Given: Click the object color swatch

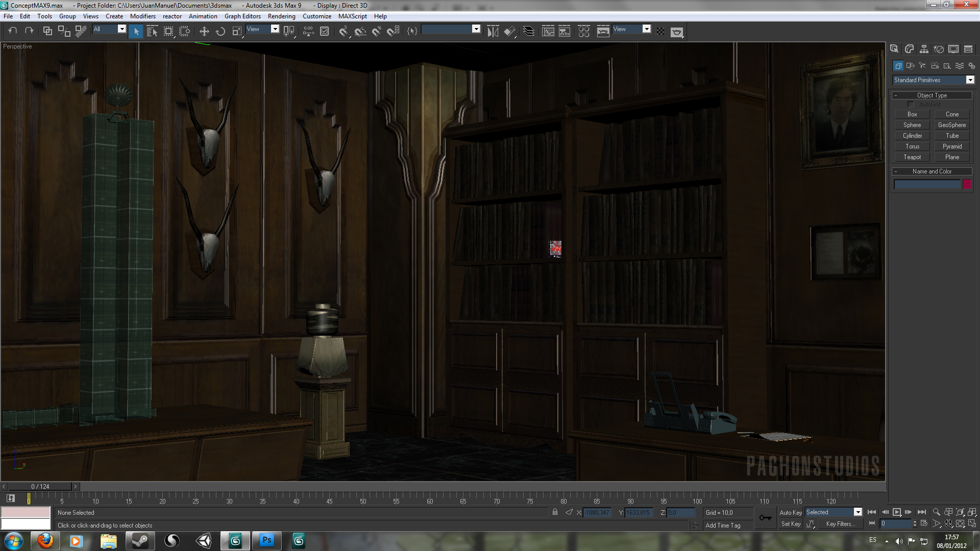Looking at the screenshot, I should pos(967,185).
